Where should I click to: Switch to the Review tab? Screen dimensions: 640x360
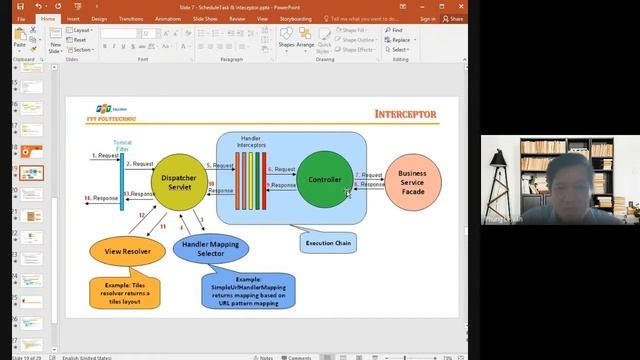tap(237, 19)
